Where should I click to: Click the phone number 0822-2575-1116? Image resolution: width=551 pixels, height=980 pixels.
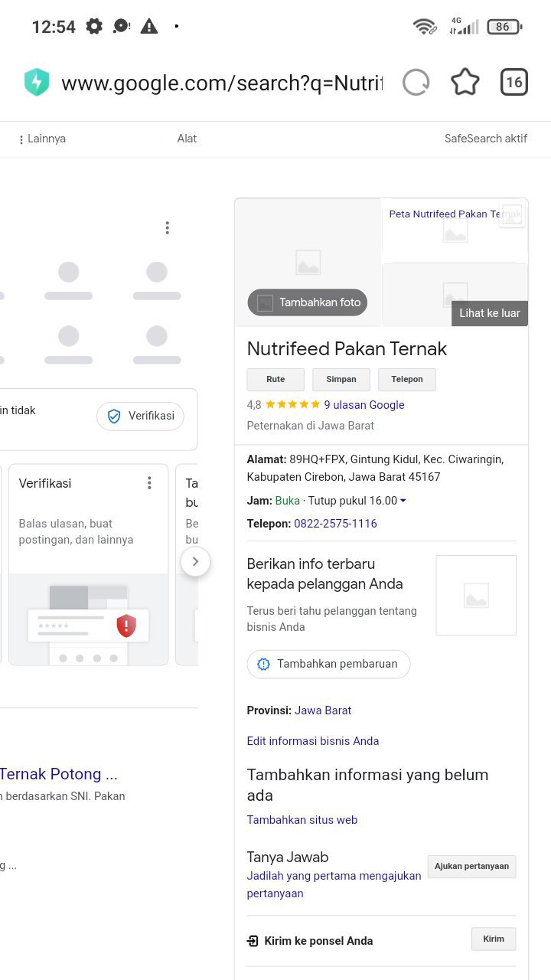[335, 524]
